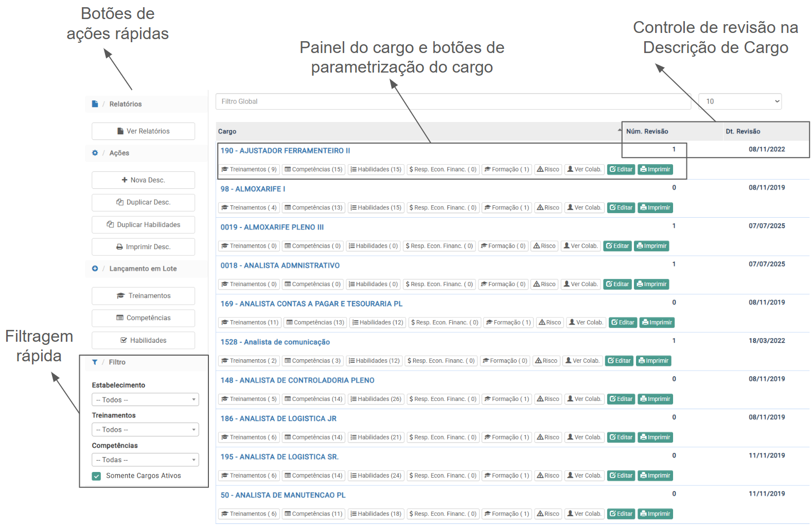Viewport: 812px width, 526px height.
Task: Open Resp. Econ. Financ. for ANALISTA DE LOGISTICA SR.
Action: click(443, 476)
